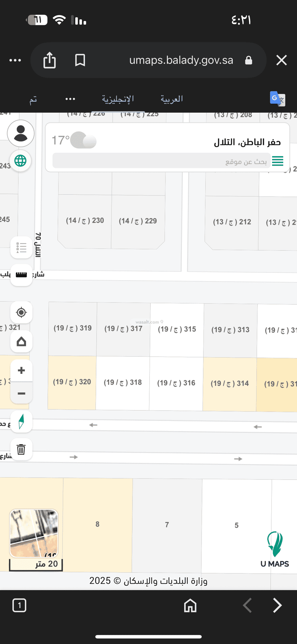Open translation bar more options dots
The height and width of the screenshot is (644, 297).
coord(70,99)
